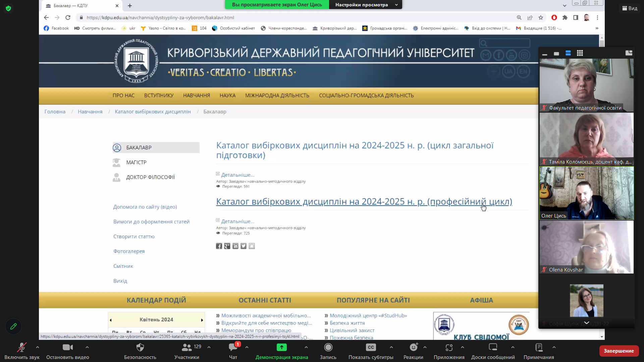Select Олег Цись video thumbnail
The height and width of the screenshot is (362, 644).
tap(587, 193)
